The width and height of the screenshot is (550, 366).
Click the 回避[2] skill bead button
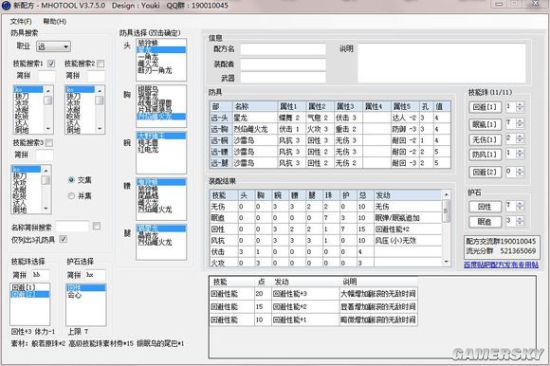pyautogui.click(x=485, y=172)
